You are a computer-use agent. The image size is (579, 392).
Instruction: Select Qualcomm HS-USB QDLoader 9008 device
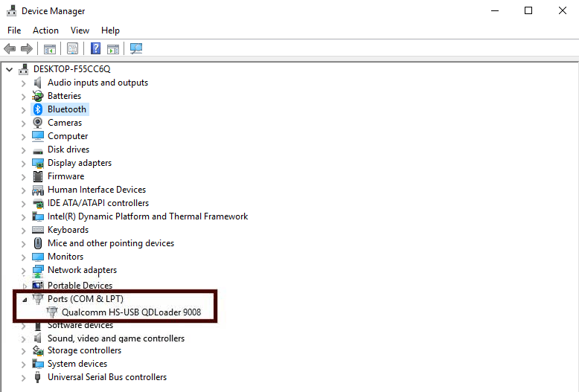131,312
